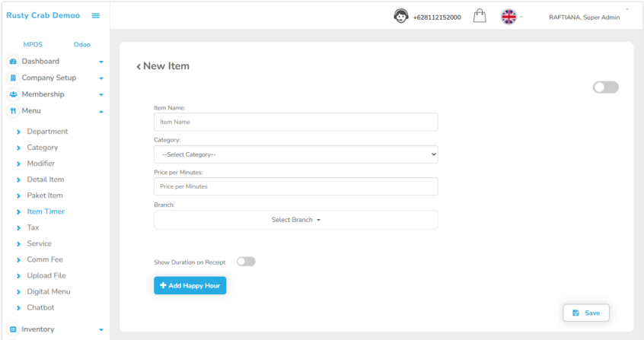Toggle the Show Duration on Receipt switch
Viewport: 644px width, 340px height.
click(246, 262)
